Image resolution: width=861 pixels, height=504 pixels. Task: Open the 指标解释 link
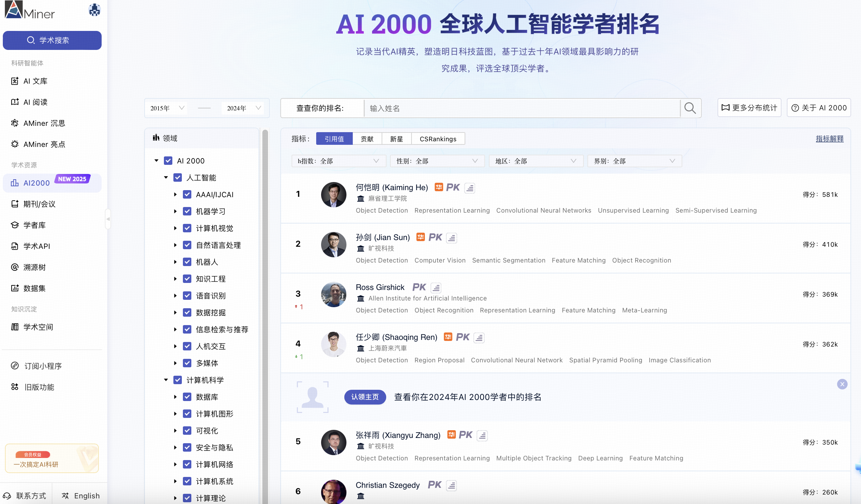pos(829,139)
